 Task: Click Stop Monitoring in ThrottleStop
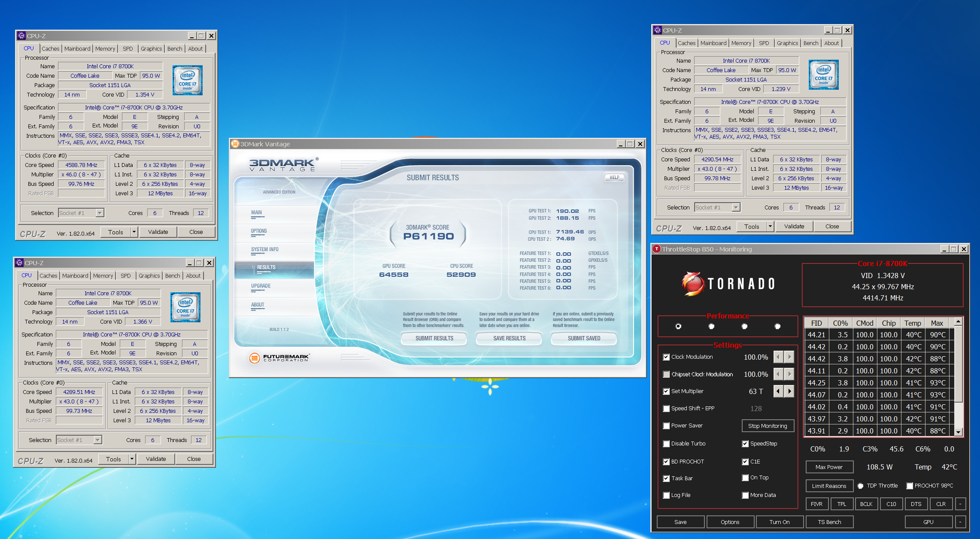[768, 426]
